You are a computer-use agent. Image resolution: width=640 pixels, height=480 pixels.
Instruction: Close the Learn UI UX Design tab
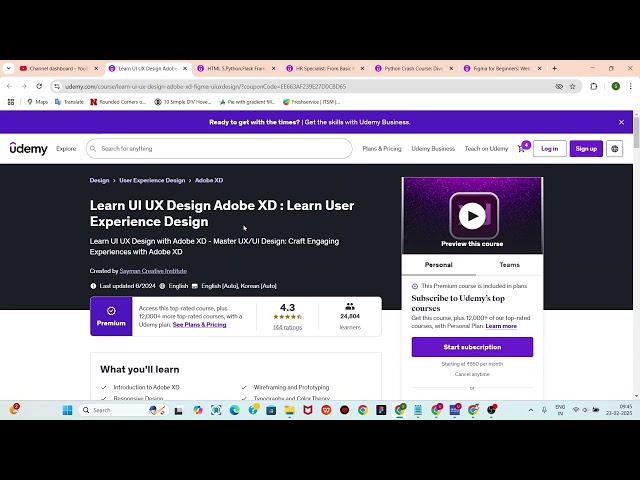tap(185, 69)
